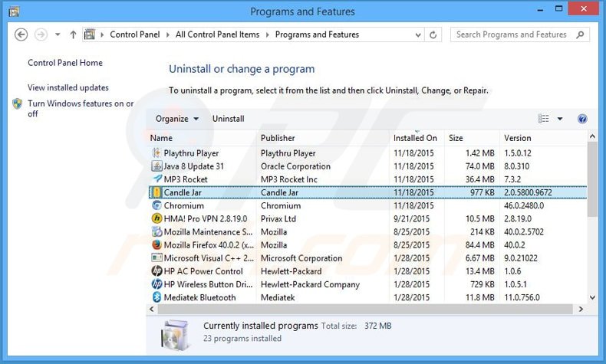This screenshot has height=364, width=606.
Task: Click the MP3 Rocket name text
Action: [186, 179]
